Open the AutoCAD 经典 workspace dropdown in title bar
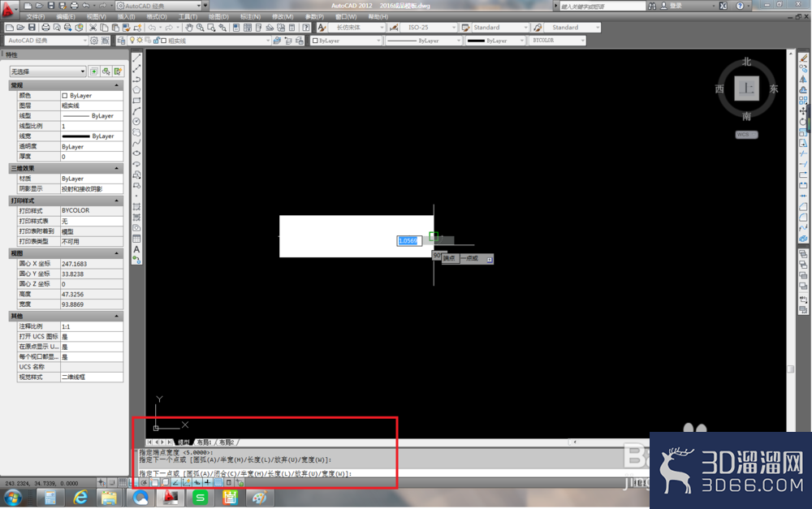The image size is (812, 509). [158, 6]
